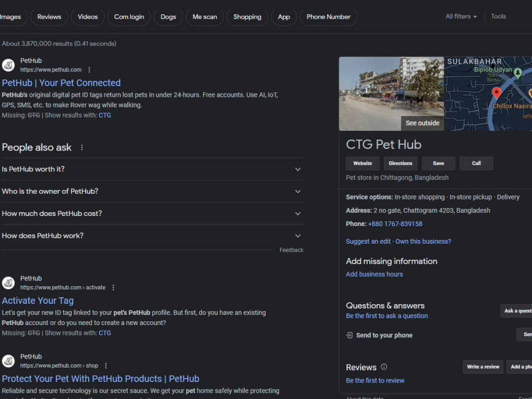Viewport: 532px width, 399px height.
Task: Expand "Who is the owner of PetHub?"
Action: 152,192
